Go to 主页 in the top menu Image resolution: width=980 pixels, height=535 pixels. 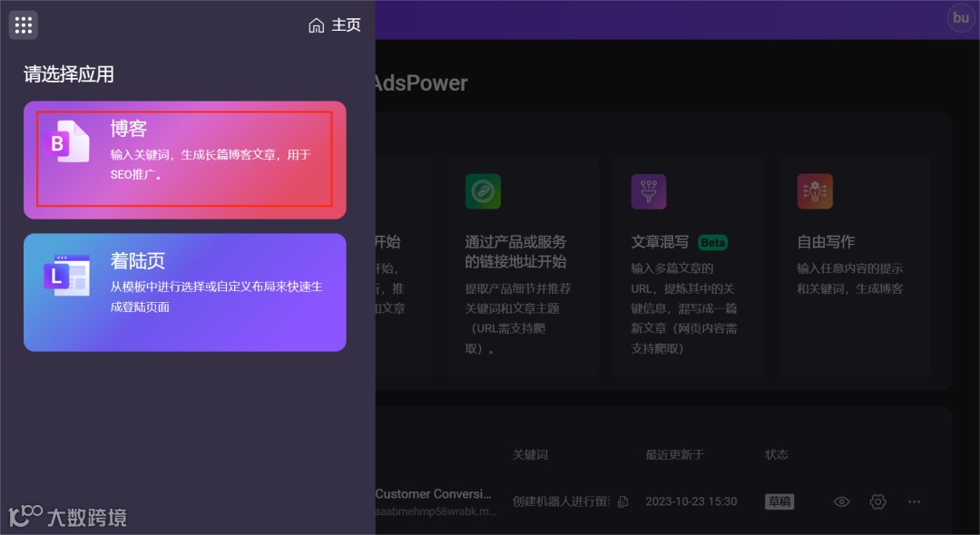click(x=346, y=25)
